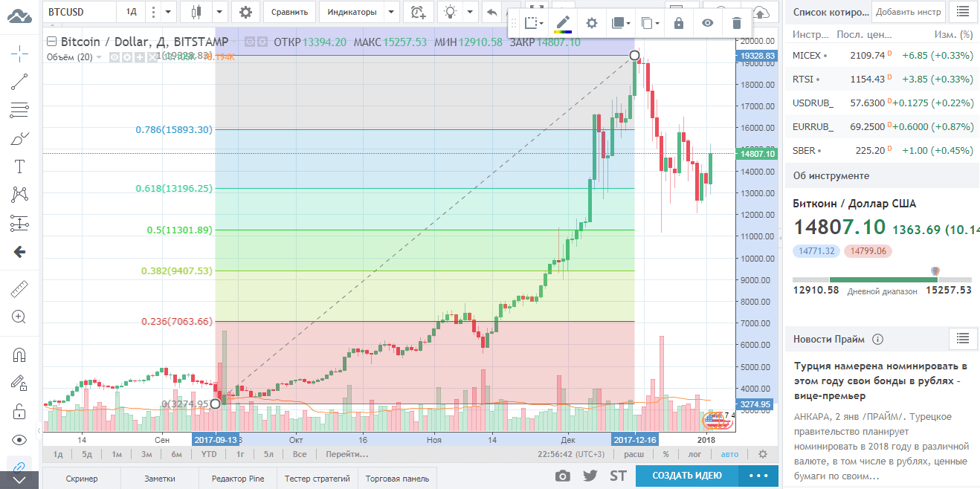Activate the ruler measure tool

[x=20, y=288]
